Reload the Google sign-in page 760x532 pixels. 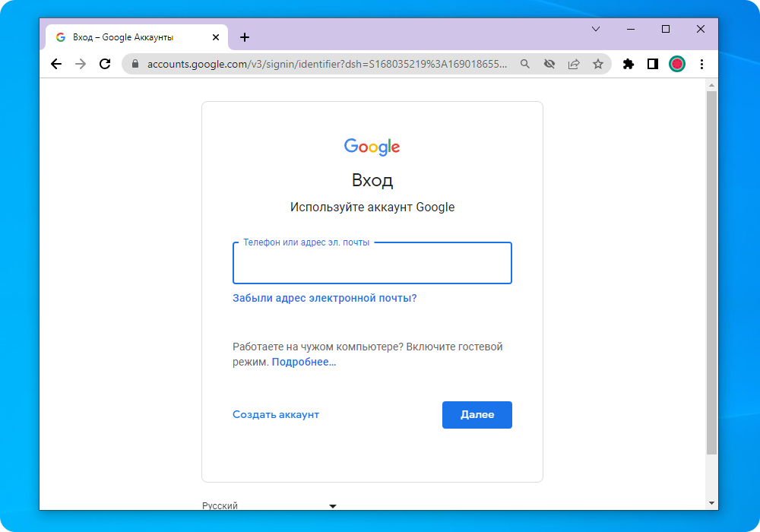point(105,64)
